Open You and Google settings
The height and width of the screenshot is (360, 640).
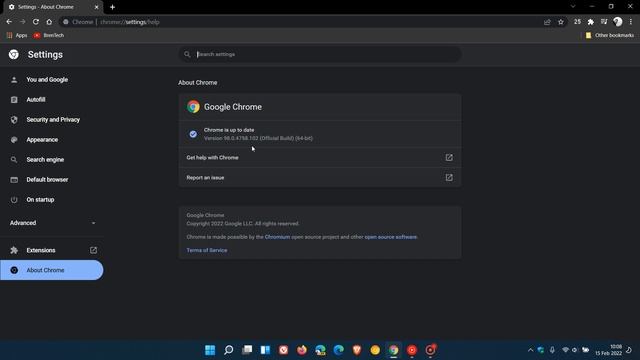tap(47, 80)
